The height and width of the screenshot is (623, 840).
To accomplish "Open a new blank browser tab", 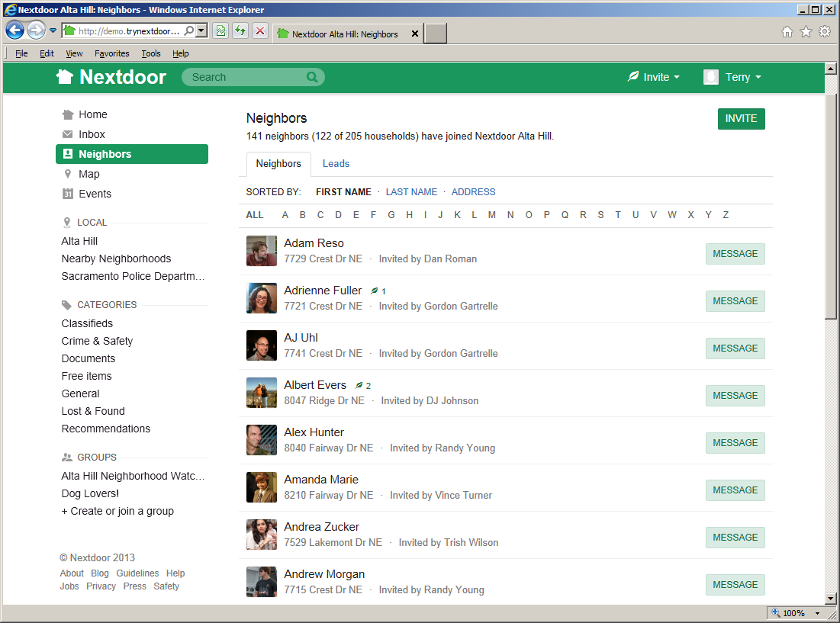I will click(x=436, y=34).
